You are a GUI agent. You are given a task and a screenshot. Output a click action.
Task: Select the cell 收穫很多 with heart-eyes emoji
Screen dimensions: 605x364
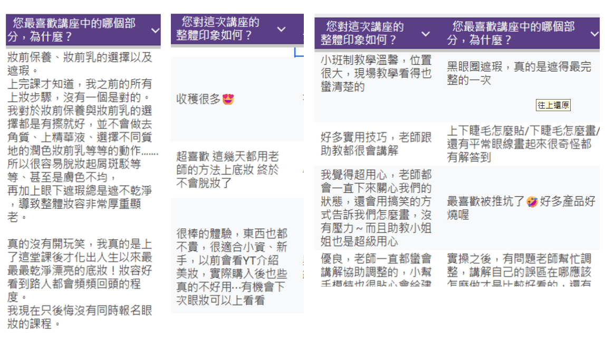tap(237, 99)
